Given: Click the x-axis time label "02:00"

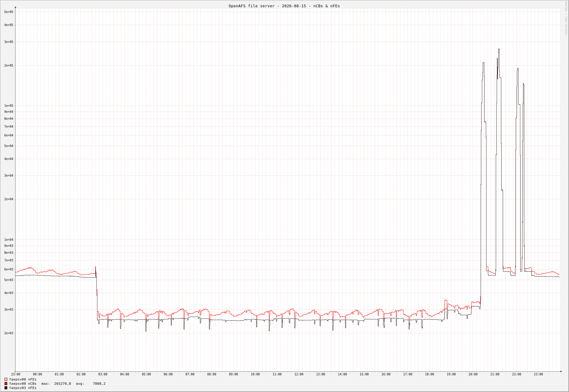Looking at the screenshot, I should tap(81, 374).
